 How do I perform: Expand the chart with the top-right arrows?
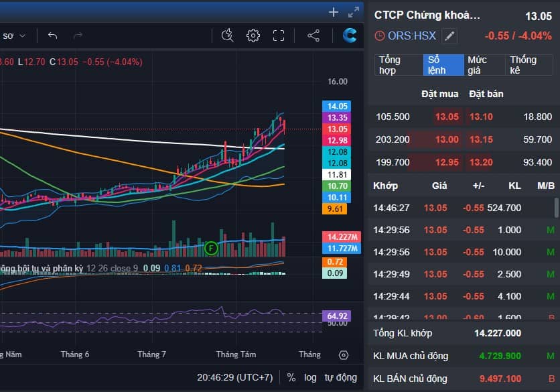click(x=353, y=11)
